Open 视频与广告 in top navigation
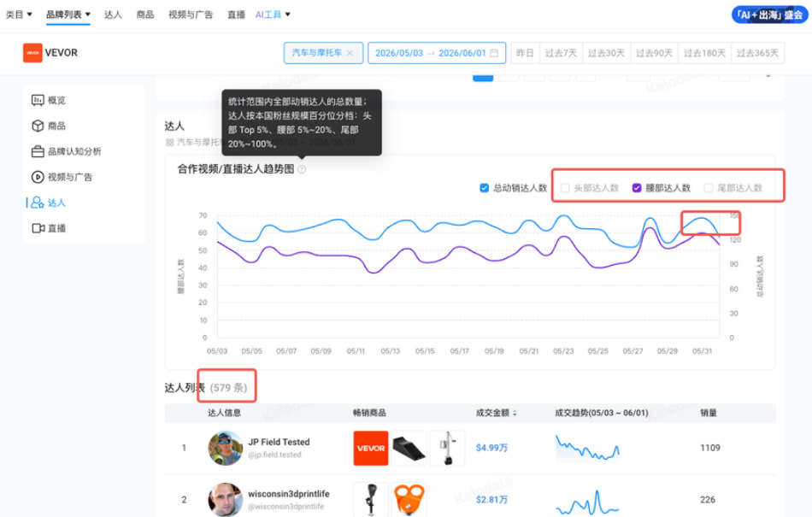The height and width of the screenshot is (517, 812). 191,15
